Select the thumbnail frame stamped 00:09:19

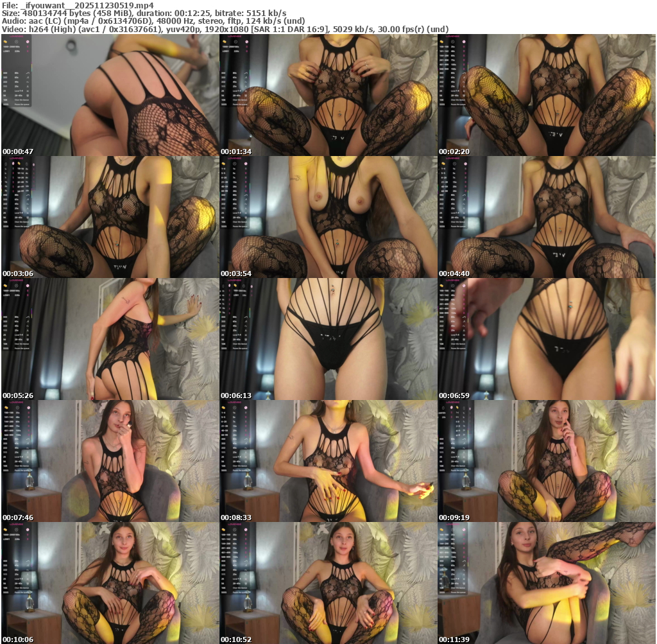tap(547, 461)
